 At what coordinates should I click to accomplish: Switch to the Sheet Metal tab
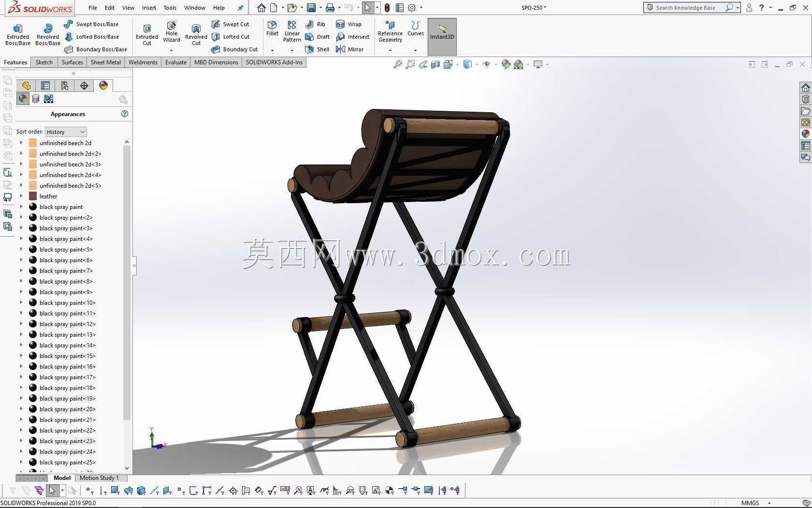point(105,62)
